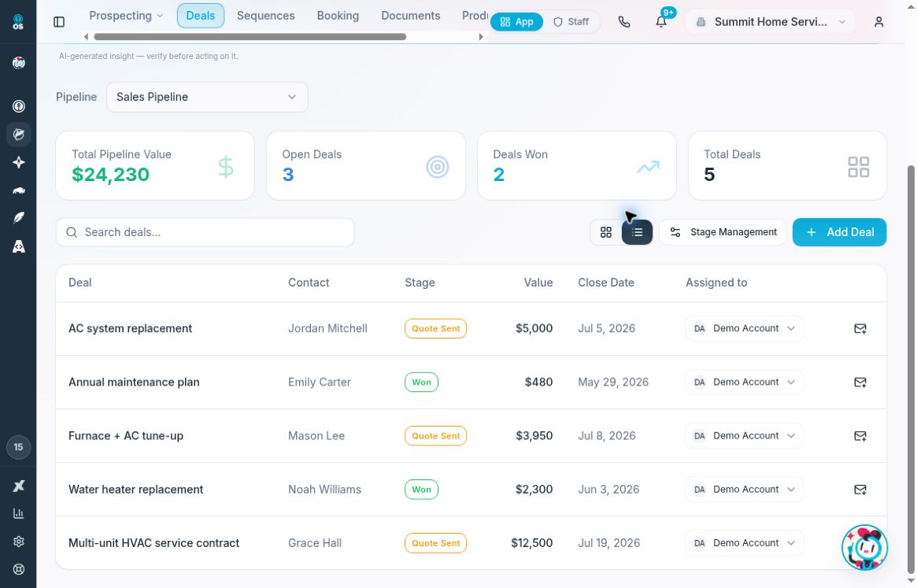Screen dimensions: 917x588
Task: Open the Summit Home Services account switcher
Action: (x=771, y=22)
